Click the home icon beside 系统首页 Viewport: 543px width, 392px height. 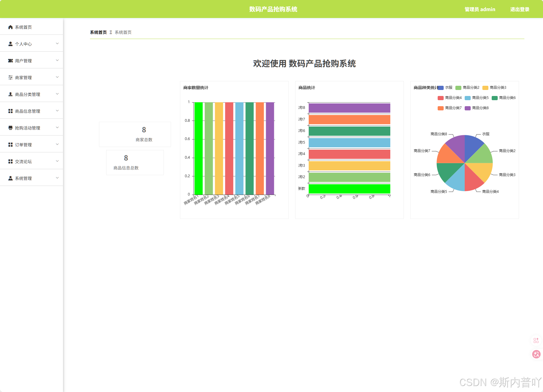coord(10,27)
